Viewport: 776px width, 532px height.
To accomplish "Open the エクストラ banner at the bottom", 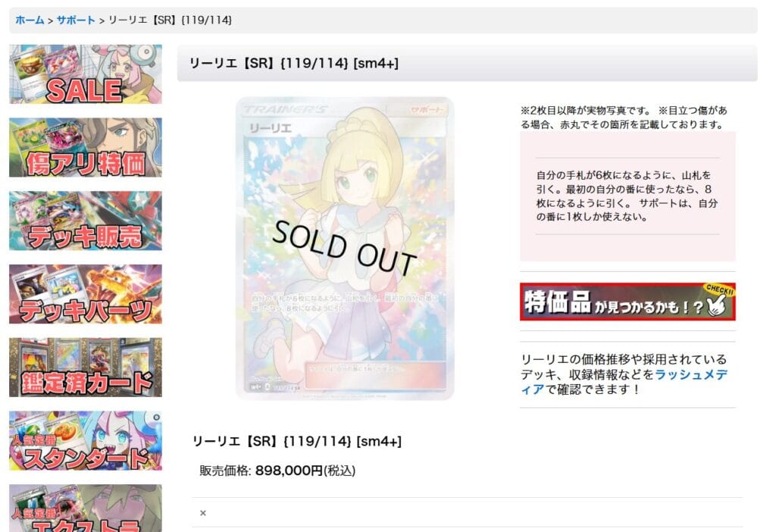I will pos(85,509).
